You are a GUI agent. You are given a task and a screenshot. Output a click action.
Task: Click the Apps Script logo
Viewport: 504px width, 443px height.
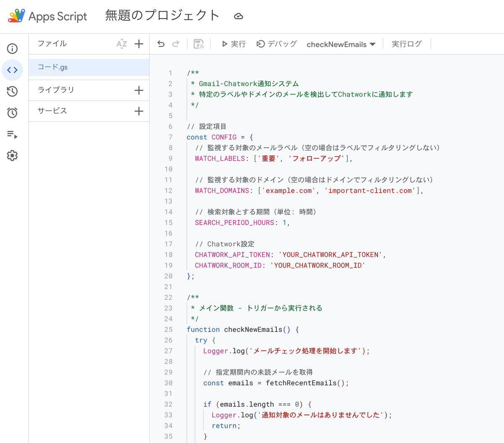[x=15, y=16]
